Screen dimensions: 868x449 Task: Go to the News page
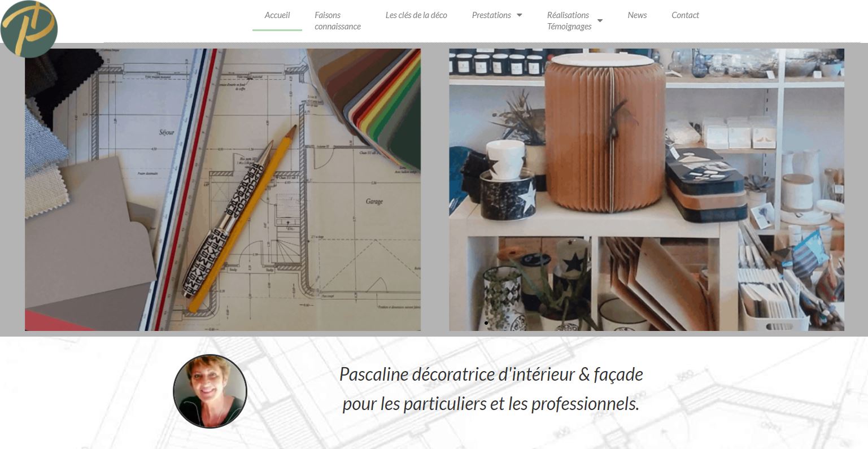(x=637, y=15)
